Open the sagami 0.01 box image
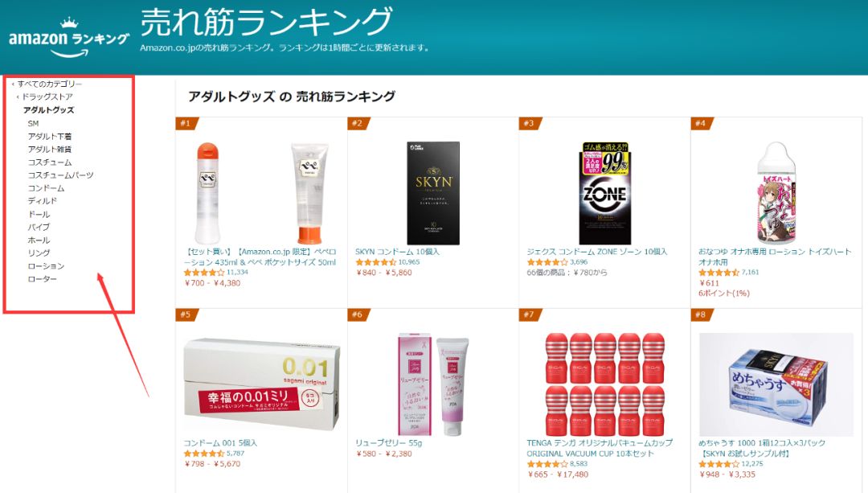 click(x=262, y=384)
